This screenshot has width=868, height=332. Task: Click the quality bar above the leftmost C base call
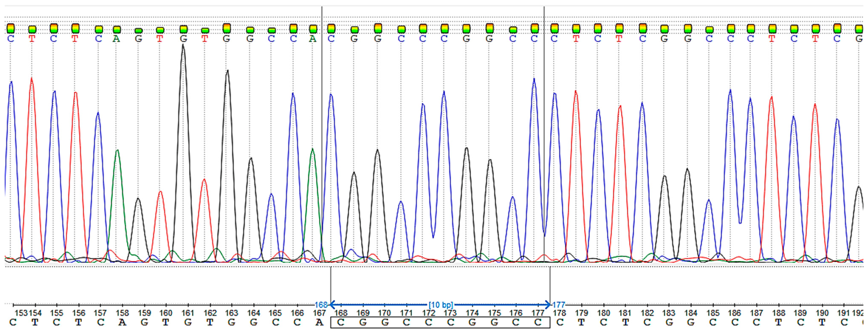(11, 28)
